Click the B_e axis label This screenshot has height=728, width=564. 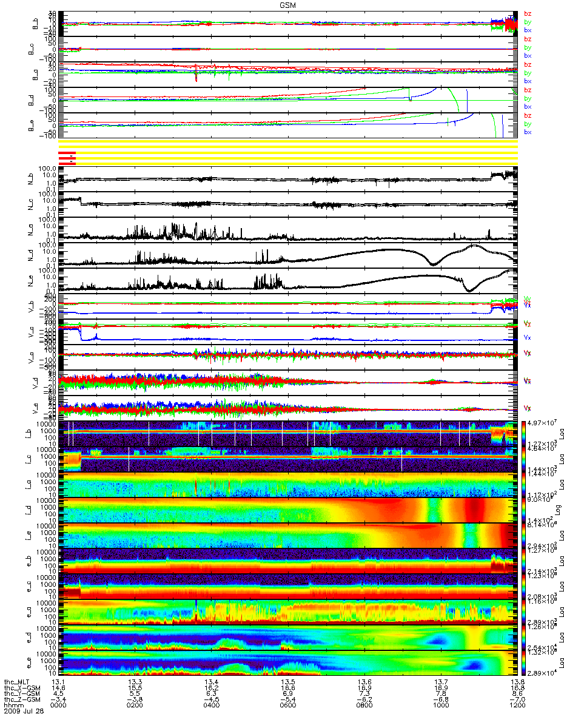[x=31, y=126]
